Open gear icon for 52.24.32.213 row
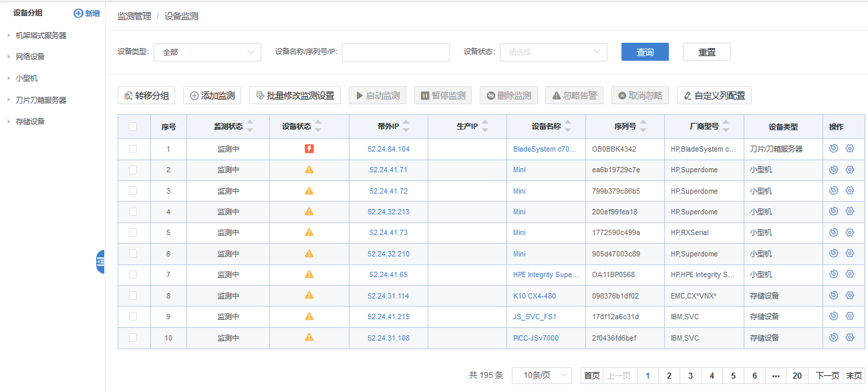Viewport: 868px width, 392px height. click(x=850, y=211)
